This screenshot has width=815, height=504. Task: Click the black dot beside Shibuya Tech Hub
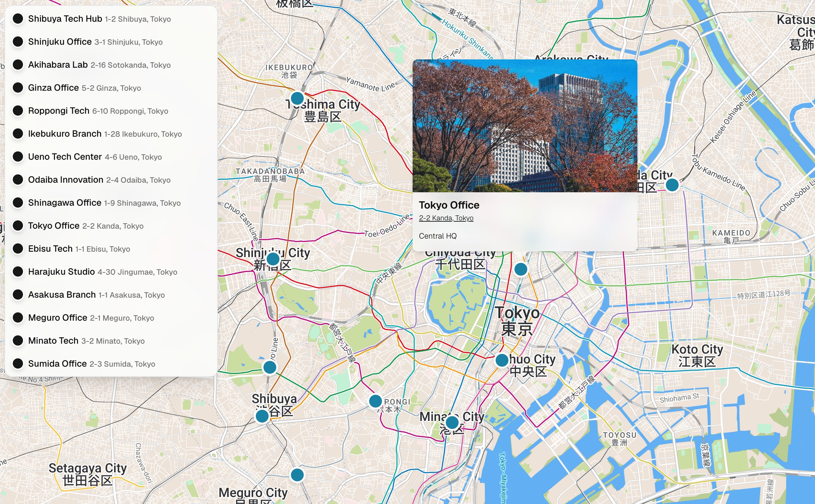point(18,19)
